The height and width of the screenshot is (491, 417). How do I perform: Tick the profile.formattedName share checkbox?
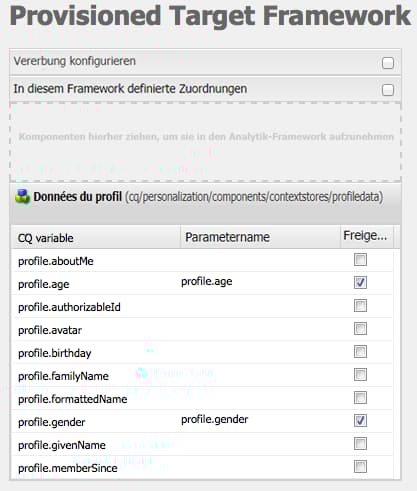(360, 397)
